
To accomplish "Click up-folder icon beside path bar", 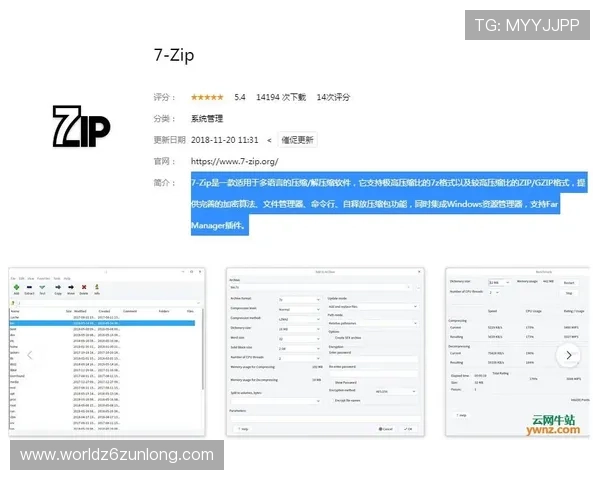I will click(13, 303).
